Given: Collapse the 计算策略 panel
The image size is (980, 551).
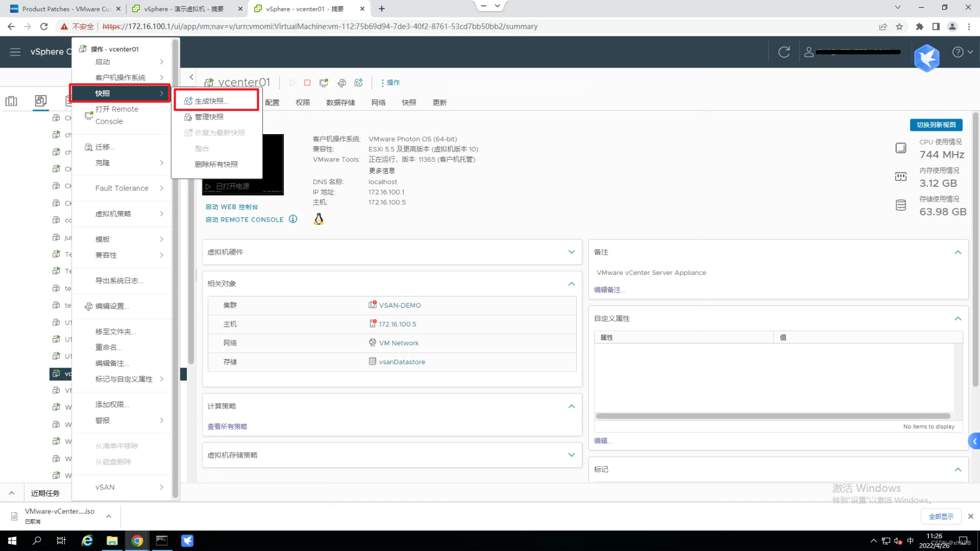Looking at the screenshot, I should pos(571,406).
